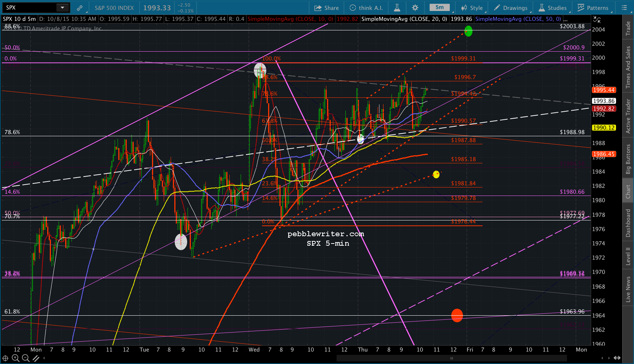Open the Studies menu
Viewport: 634px width, 364px height.
point(552,8)
